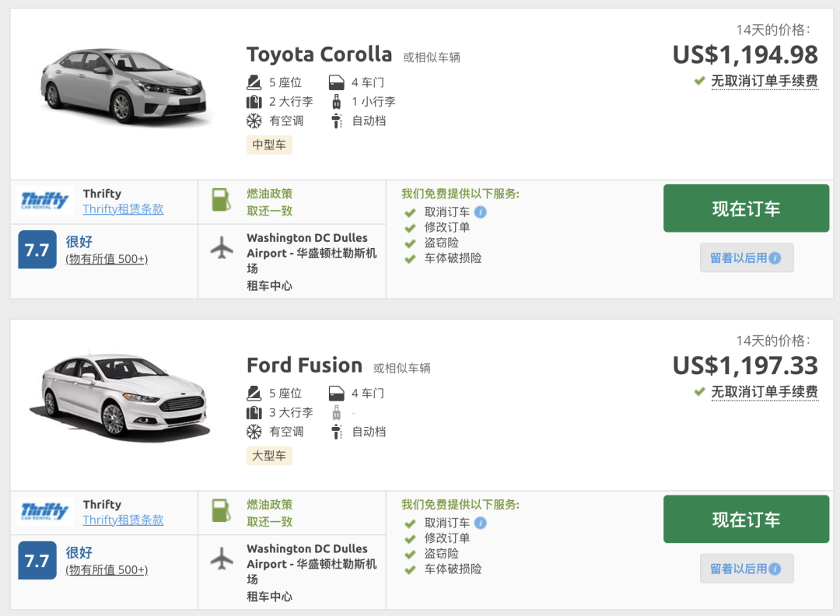Book the Toyota Corolla with 现在订车

click(x=746, y=208)
